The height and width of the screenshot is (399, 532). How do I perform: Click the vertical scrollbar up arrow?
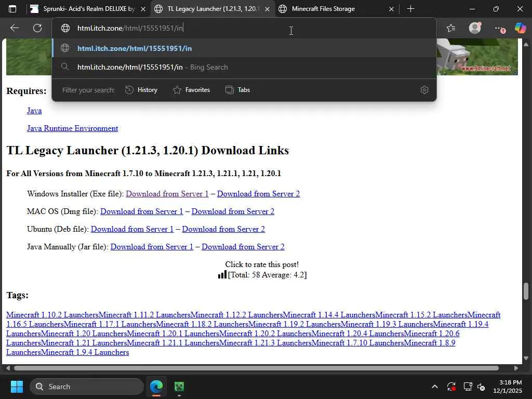[526, 44]
